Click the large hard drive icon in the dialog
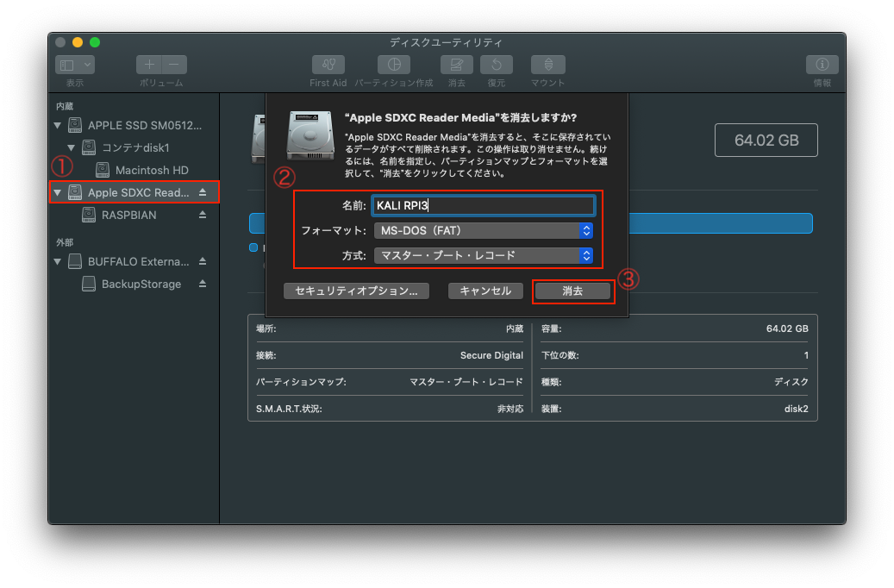The image size is (894, 588). pyautogui.click(x=310, y=135)
